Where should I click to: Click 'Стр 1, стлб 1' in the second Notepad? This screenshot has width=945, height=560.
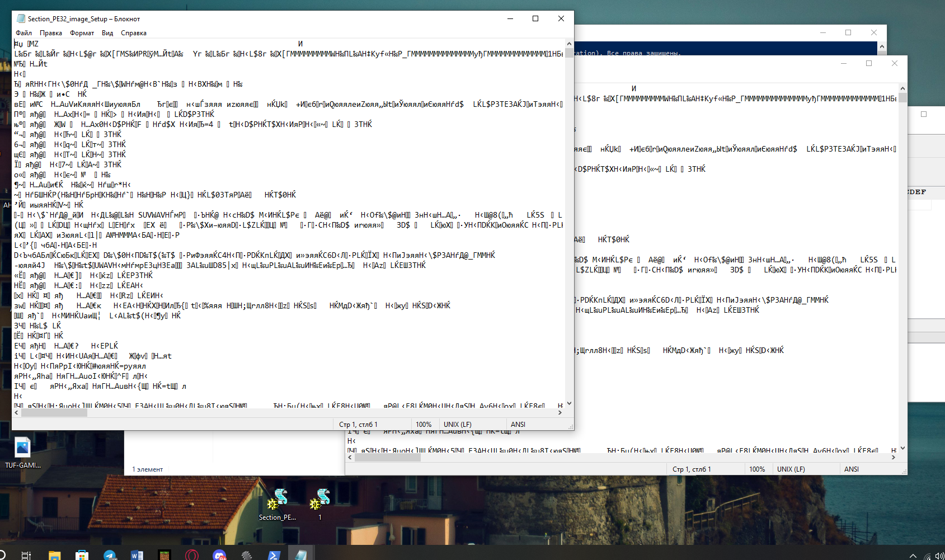point(692,469)
